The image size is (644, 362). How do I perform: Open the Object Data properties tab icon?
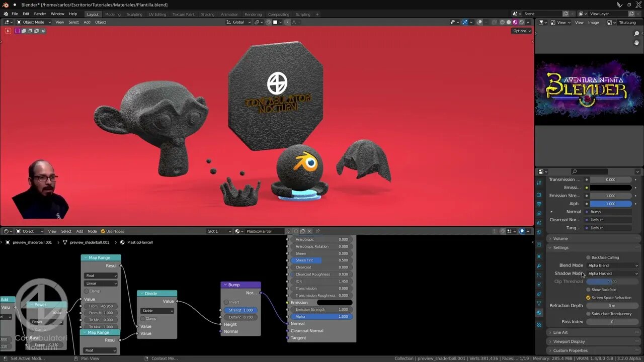(x=539, y=304)
